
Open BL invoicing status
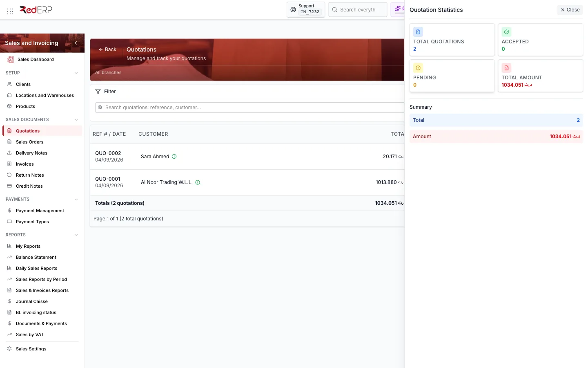42,312
